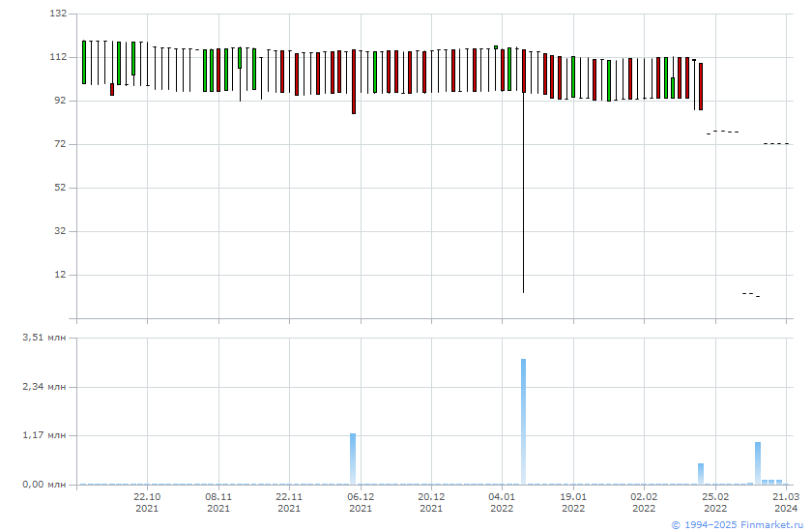Select volume axis label 3,51 млн
The width and height of the screenshot is (812, 532).
click(44, 338)
